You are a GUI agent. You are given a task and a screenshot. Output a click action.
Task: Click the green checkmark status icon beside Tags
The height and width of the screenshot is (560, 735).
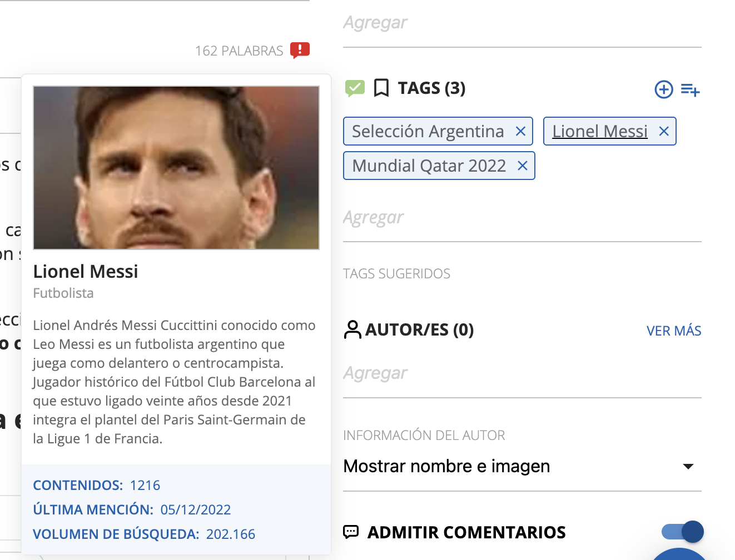(355, 88)
